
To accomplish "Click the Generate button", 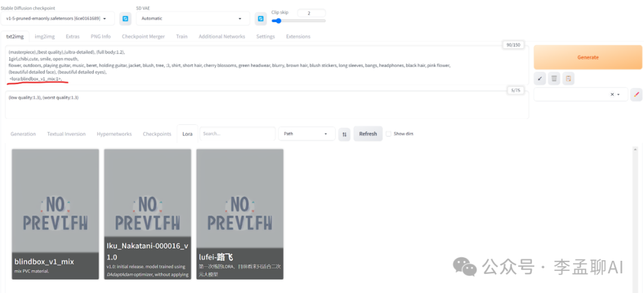I will (588, 57).
